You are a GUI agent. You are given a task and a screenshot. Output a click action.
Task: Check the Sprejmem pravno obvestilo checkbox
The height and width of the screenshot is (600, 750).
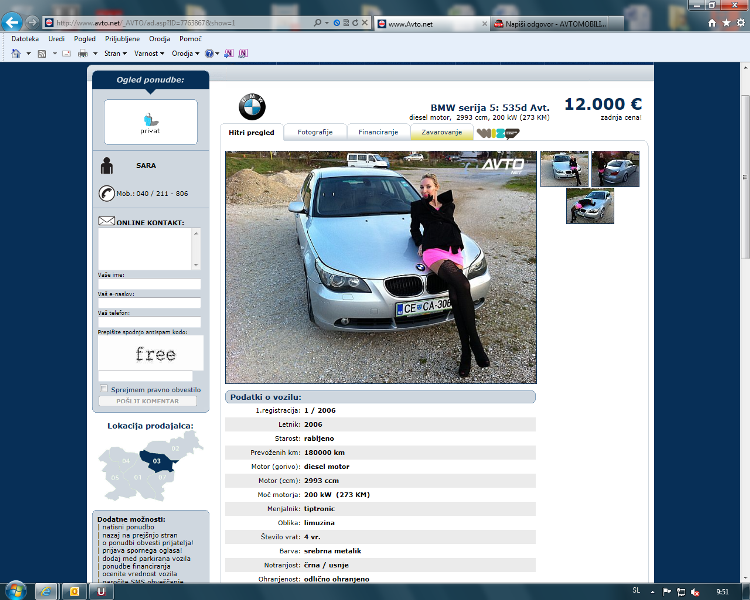(x=104, y=389)
